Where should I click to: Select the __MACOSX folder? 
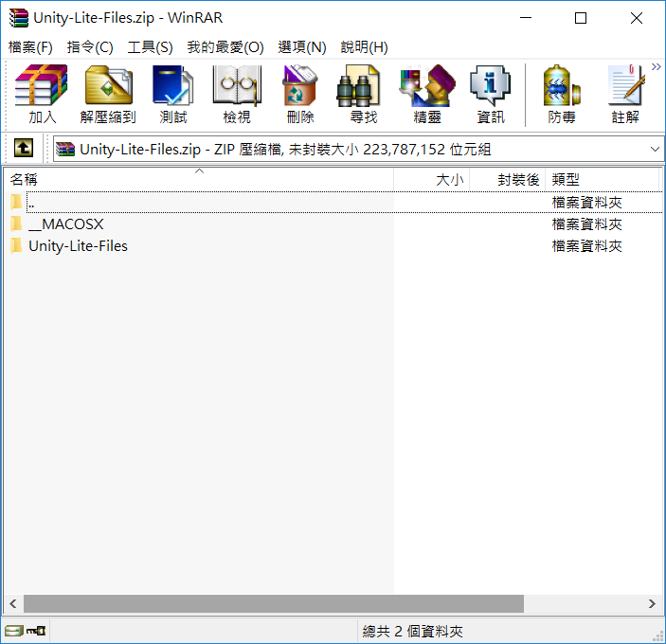pyautogui.click(x=335, y=224)
